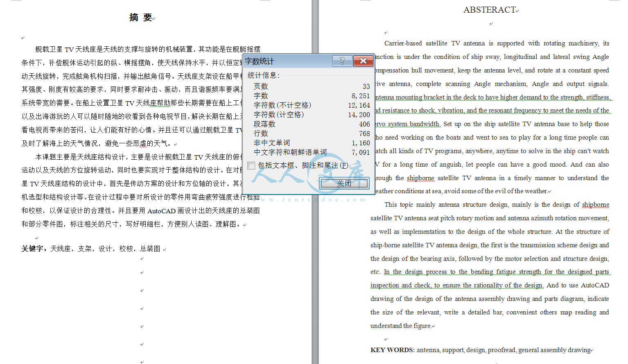Image resolution: width=628 pixels, height=364 pixels.
Task: Click the 段落数 value 406
Action: (x=364, y=124)
